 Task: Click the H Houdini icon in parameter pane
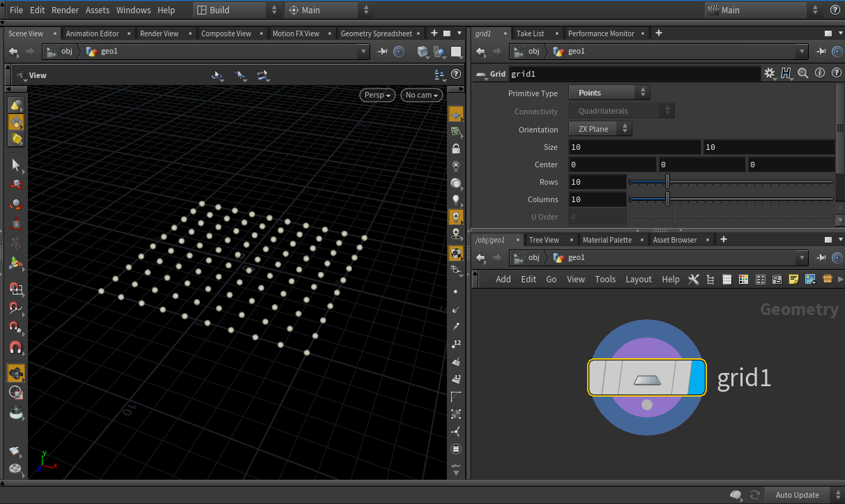coord(786,73)
